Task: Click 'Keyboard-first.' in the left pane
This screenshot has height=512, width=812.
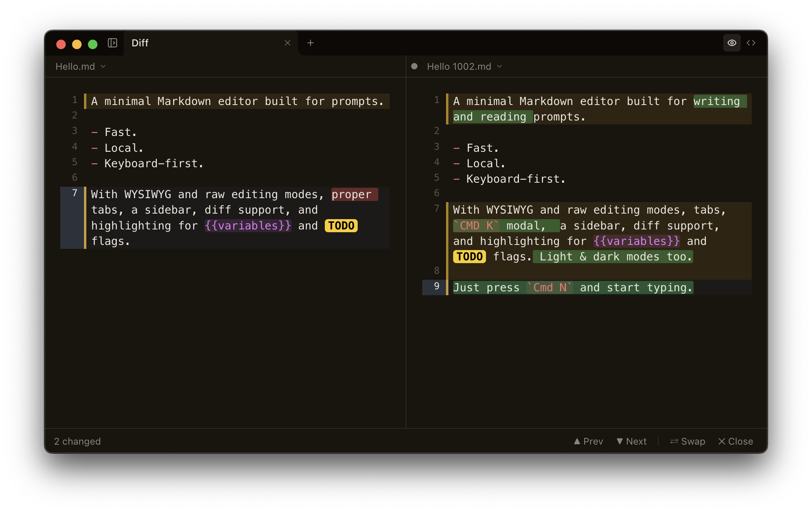Action: 154,163
